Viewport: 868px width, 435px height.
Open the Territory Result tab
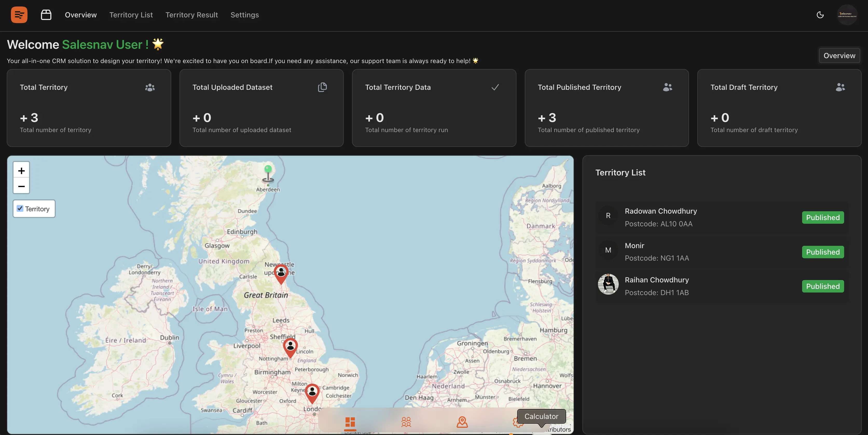pyautogui.click(x=191, y=15)
